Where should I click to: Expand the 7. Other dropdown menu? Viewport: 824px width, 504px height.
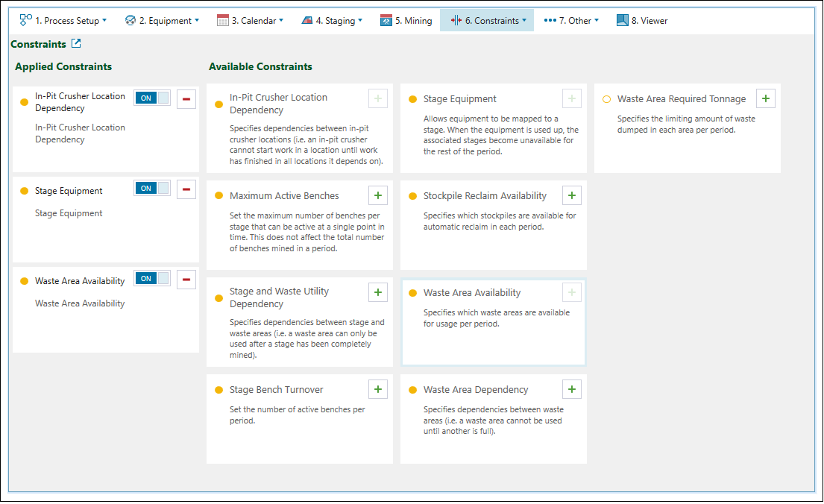click(571, 21)
